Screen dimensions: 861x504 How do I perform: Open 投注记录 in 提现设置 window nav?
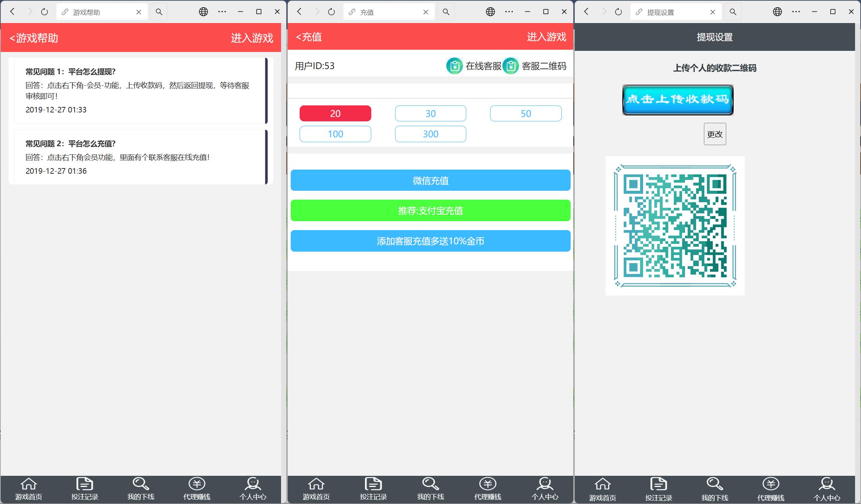(x=659, y=490)
